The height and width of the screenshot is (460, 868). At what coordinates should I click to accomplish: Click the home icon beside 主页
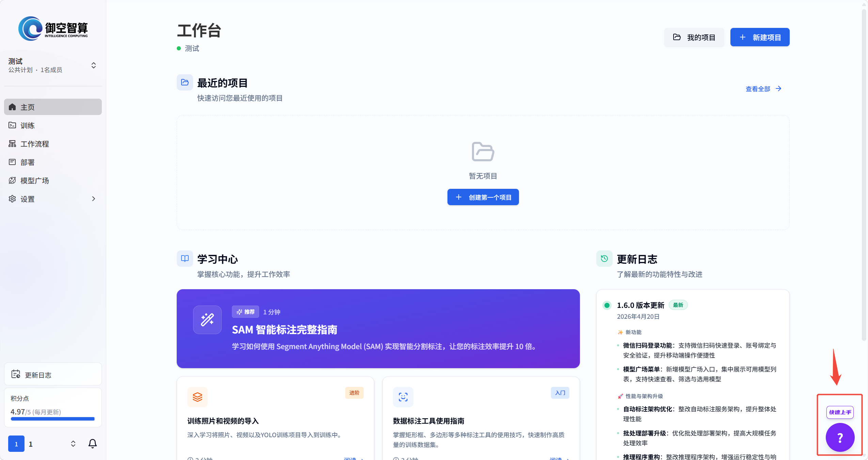coord(12,107)
